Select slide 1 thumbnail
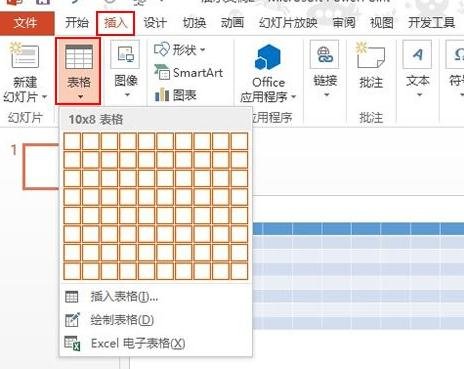Viewport: 464px width, 369px height. [41, 167]
